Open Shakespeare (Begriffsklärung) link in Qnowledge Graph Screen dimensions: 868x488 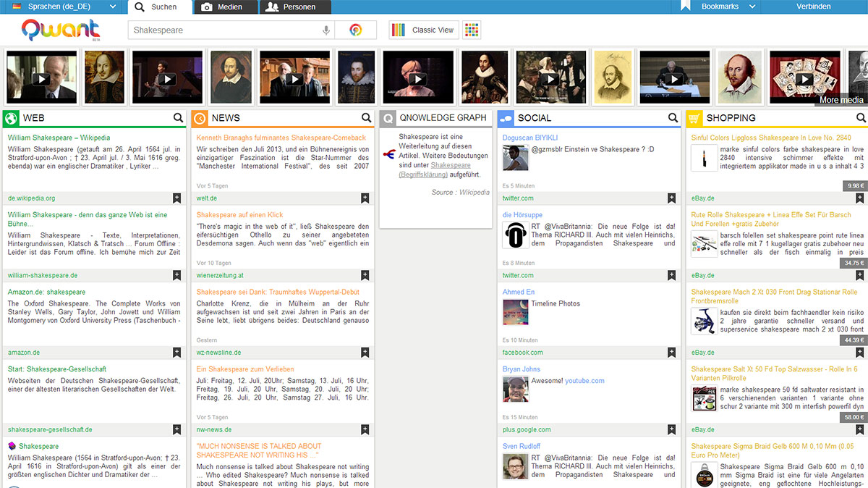[x=435, y=169]
